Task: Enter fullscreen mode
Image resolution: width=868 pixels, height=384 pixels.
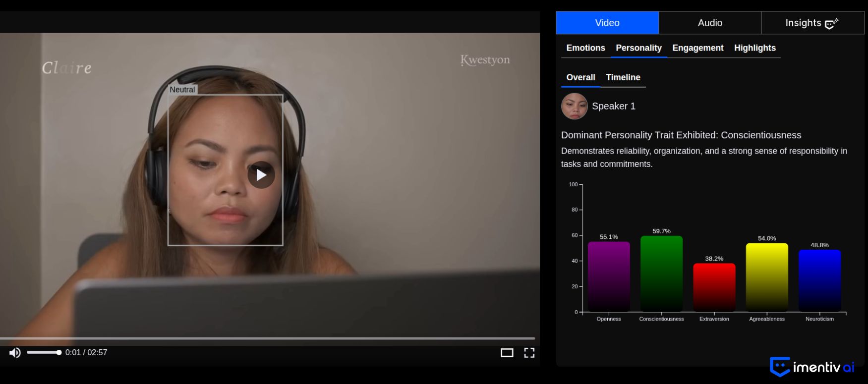Action: (x=529, y=353)
